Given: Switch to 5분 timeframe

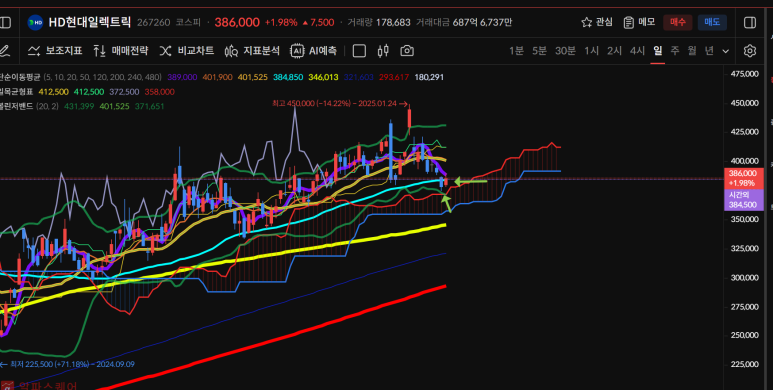Looking at the screenshot, I should pos(539,51).
